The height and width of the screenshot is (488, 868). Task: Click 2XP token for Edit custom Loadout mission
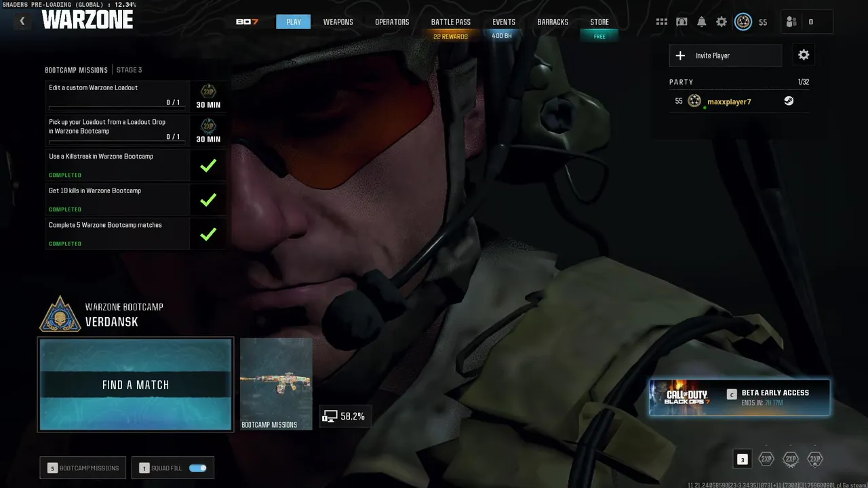click(x=208, y=91)
